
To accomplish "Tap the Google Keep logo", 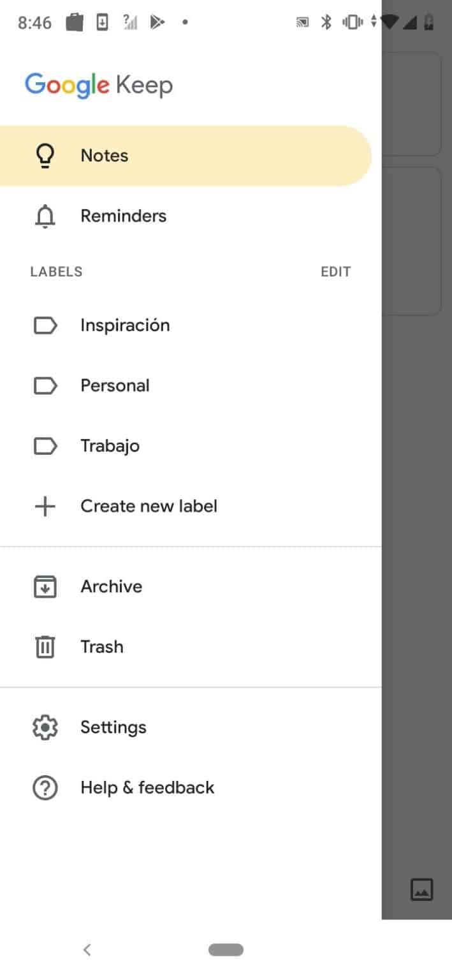I will 99,84.
